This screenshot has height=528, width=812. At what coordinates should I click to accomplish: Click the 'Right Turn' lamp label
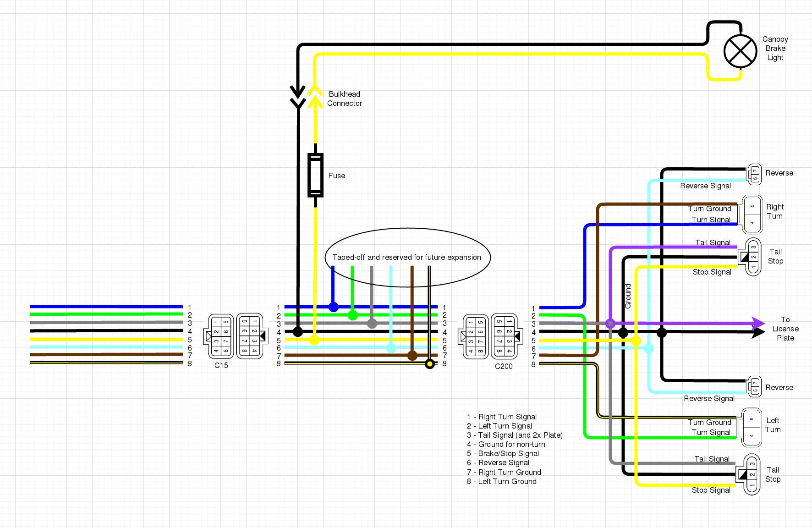[x=775, y=211]
